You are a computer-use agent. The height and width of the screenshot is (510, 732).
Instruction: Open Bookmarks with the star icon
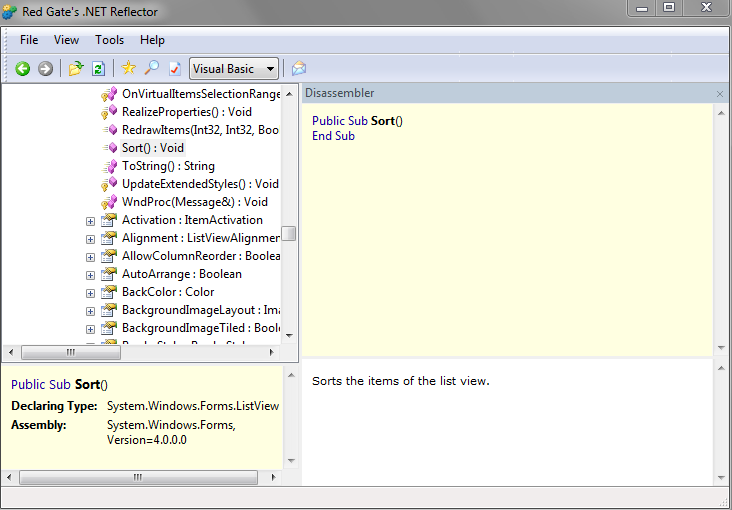pyautogui.click(x=128, y=68)
